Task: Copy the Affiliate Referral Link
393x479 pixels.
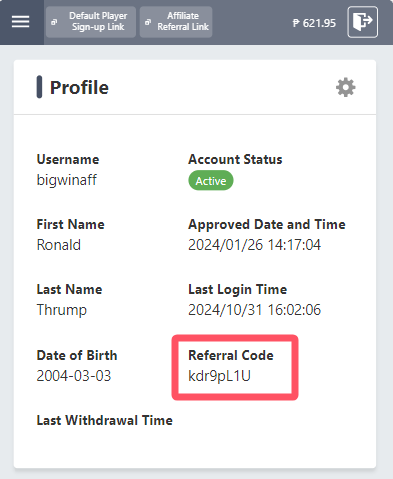Action: (x=176, y=22)
